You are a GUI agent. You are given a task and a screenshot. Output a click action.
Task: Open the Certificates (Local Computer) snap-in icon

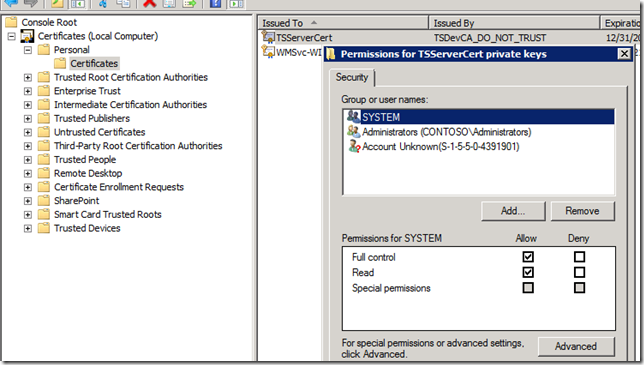pos(27,37)
